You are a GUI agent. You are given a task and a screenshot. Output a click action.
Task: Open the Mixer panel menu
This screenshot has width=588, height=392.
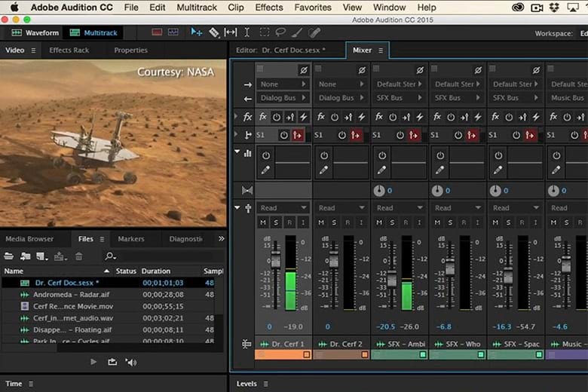tap(381, 51)
